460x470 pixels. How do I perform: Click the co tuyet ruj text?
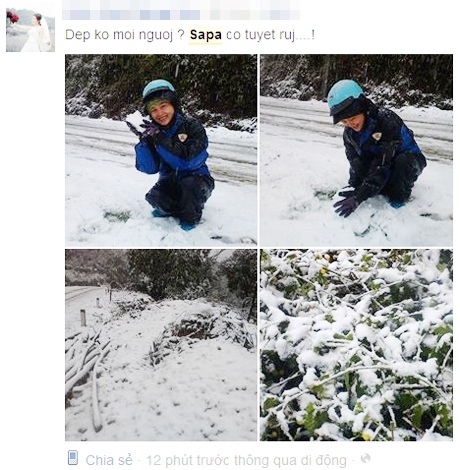(x=270, y=35)
